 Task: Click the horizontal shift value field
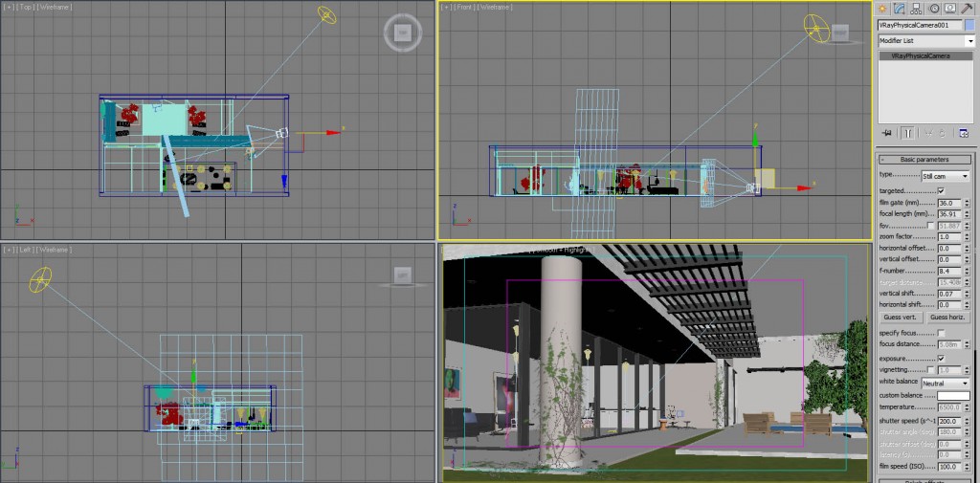coord(949,305)
